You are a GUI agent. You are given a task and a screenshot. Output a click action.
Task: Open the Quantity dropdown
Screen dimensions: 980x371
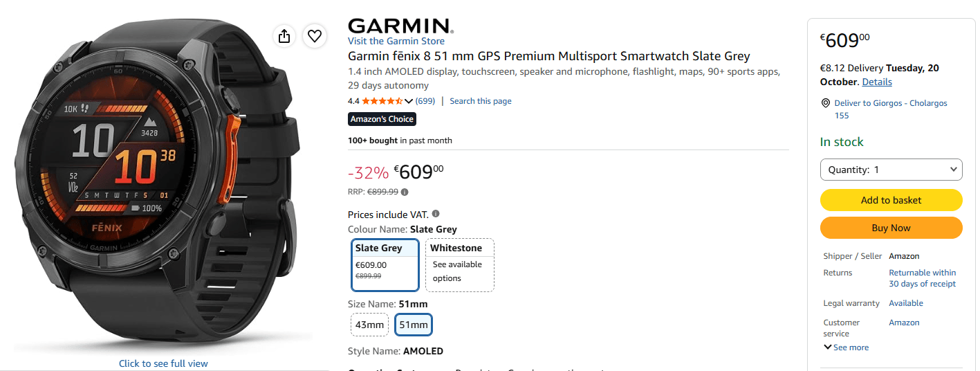pos(891,170)
